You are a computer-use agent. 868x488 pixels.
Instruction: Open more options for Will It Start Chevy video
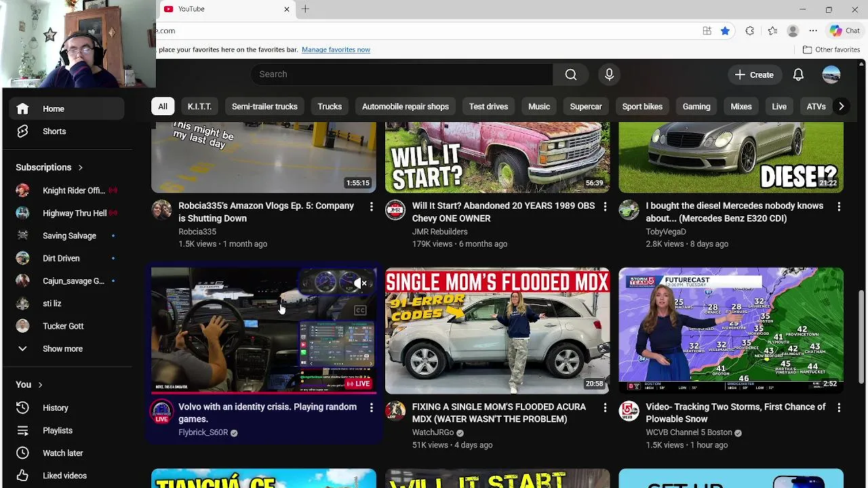605,207
